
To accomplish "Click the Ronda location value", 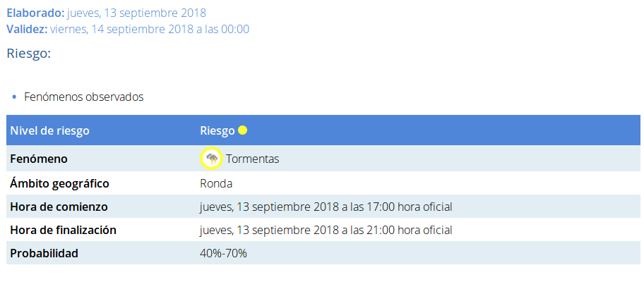I will pos(216,183).
